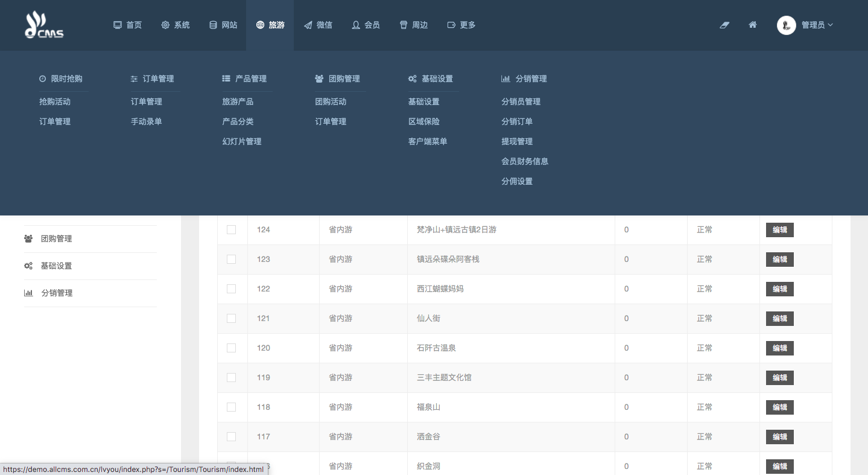Expand the 更多 navigation menu
This screenshot has height=475, width=868.
pos(461,25)
